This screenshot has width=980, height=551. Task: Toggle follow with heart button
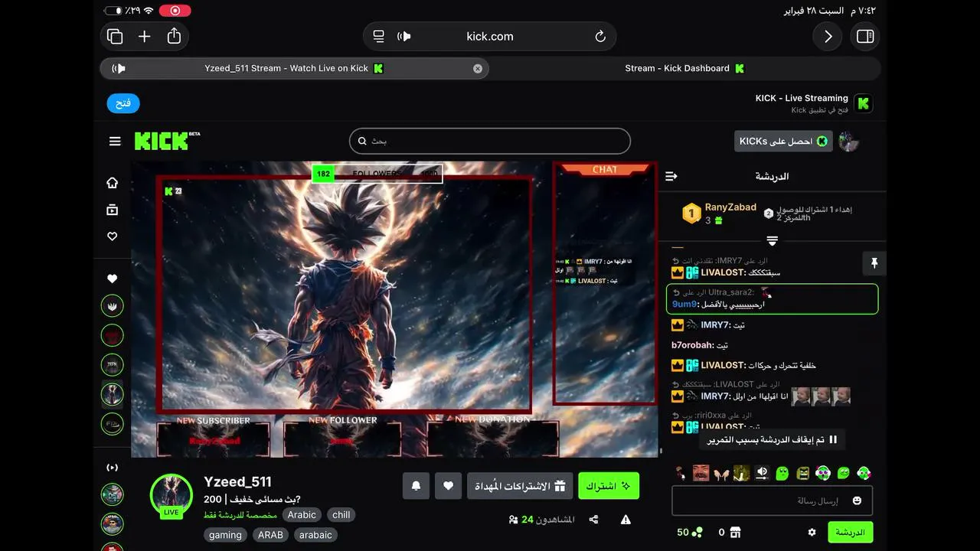click(x=449, y=486)
